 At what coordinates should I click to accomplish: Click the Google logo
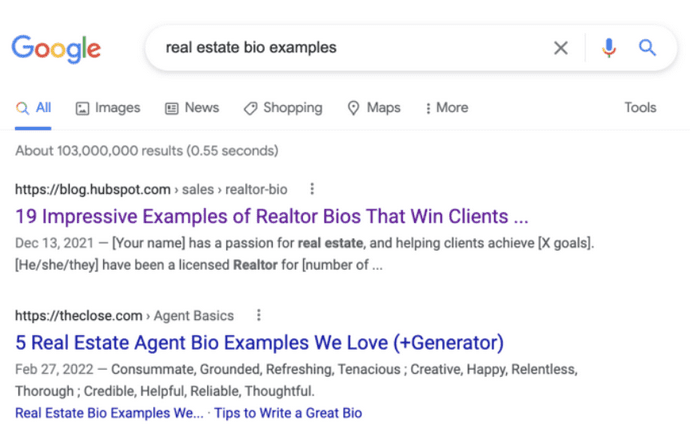pyautogui.click(x=56, y=48)
